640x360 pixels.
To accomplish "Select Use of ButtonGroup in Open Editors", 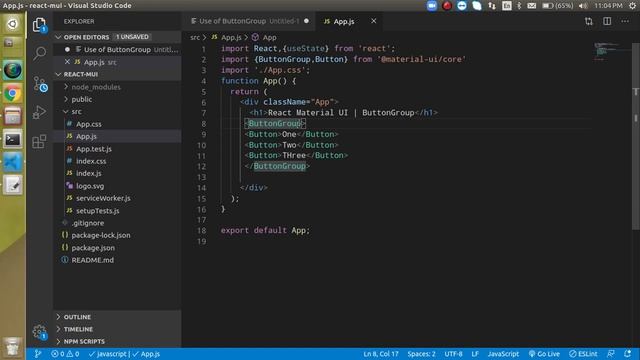I will [118, 50].
